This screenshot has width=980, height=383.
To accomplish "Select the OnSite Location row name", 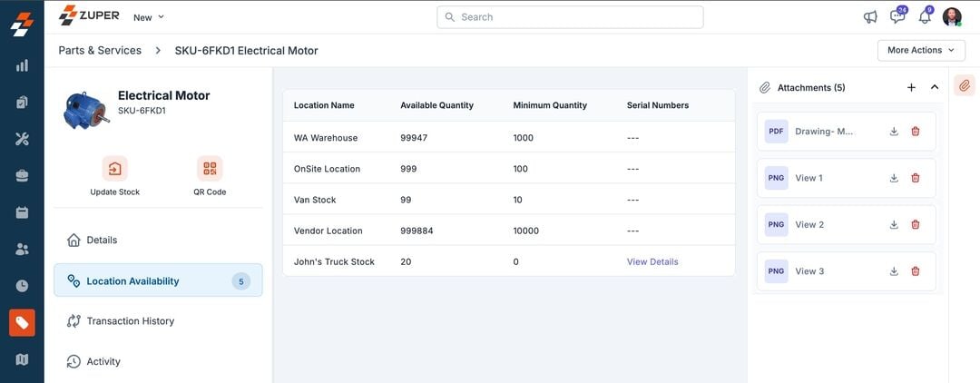I will point(327,169).
